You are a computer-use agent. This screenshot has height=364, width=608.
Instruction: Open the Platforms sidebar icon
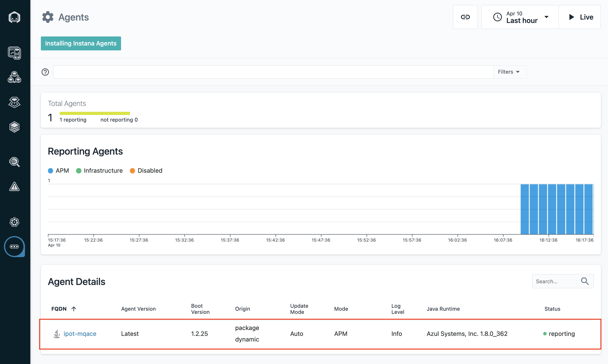pyautogui.click(x=14, y=102)
